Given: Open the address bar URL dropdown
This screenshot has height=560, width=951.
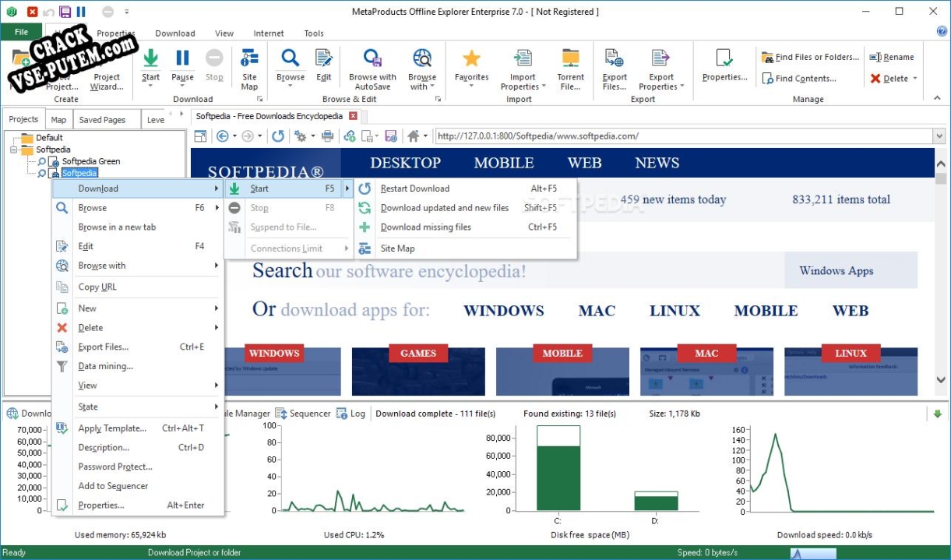Looking at the screenshot, I should pyautogui.click(x=938, y=136).
